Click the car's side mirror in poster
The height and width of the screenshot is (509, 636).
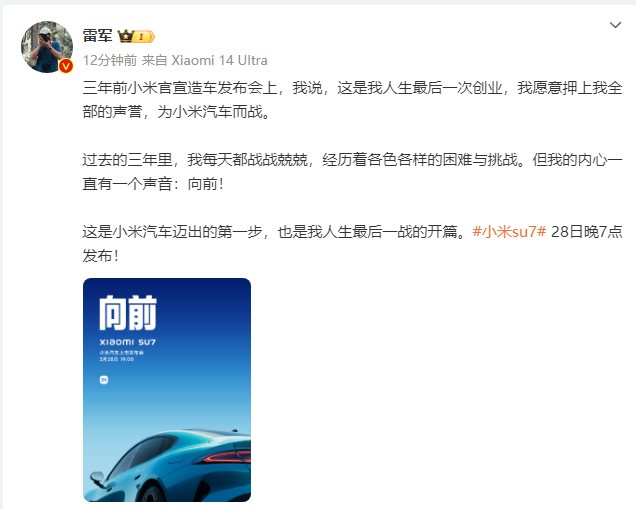tap(97, 478)
